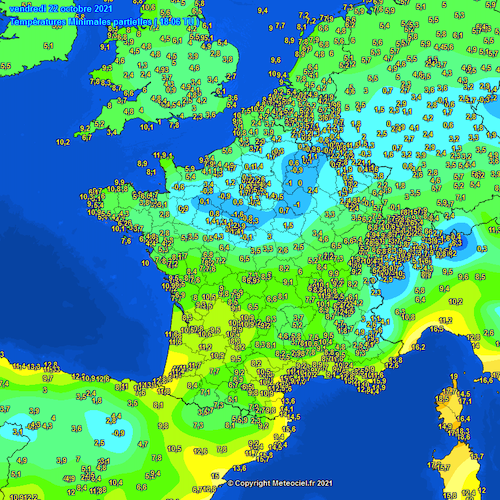Select the 10,1 reading on southern England coast
Viewport: 500px width, 500px height.
tap(146, 127)
